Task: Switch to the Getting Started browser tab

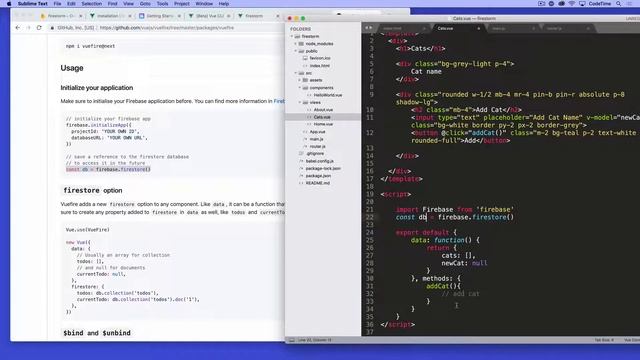Action: pos(159,16)
